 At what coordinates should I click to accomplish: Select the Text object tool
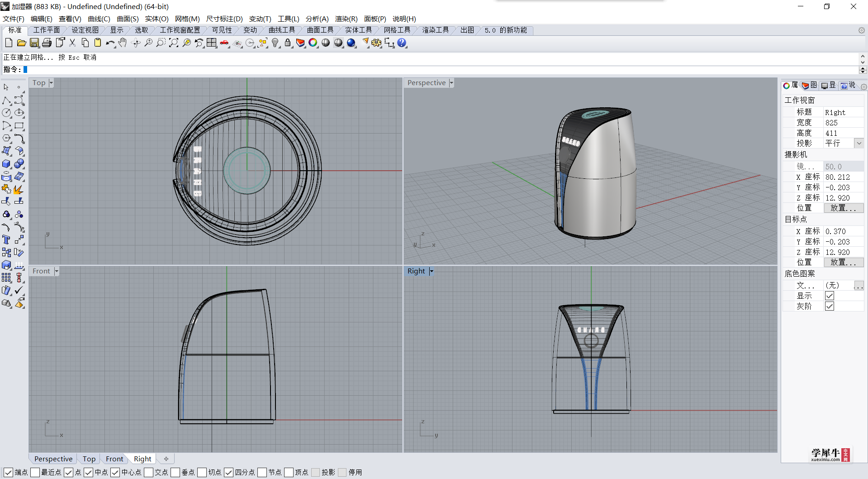[6, 239]
